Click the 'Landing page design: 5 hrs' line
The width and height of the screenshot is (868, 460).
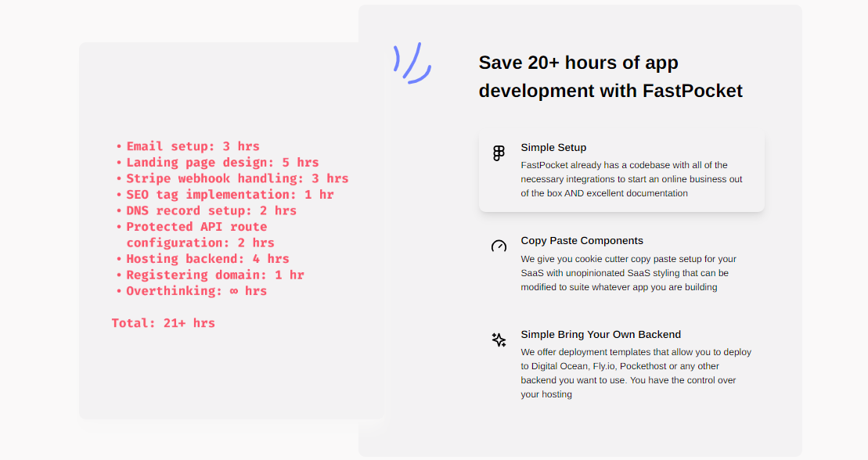pos(222,162)
